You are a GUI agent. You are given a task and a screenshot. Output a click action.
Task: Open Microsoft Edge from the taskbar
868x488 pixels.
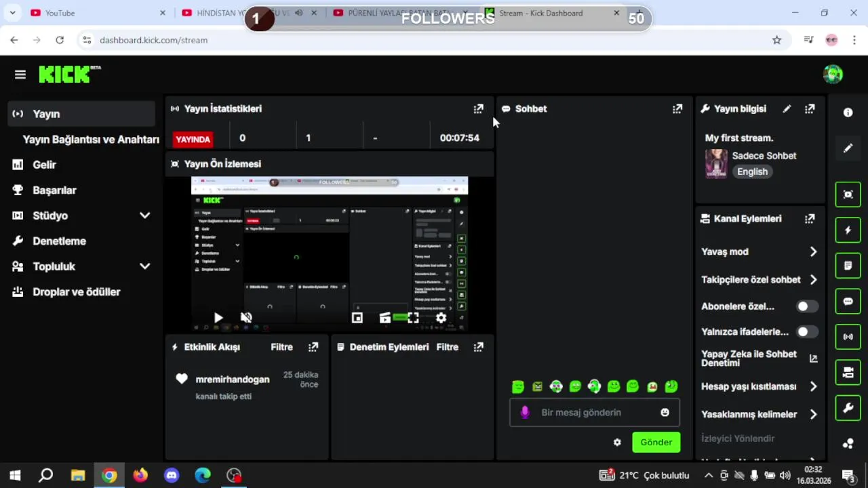pos(203,475)
